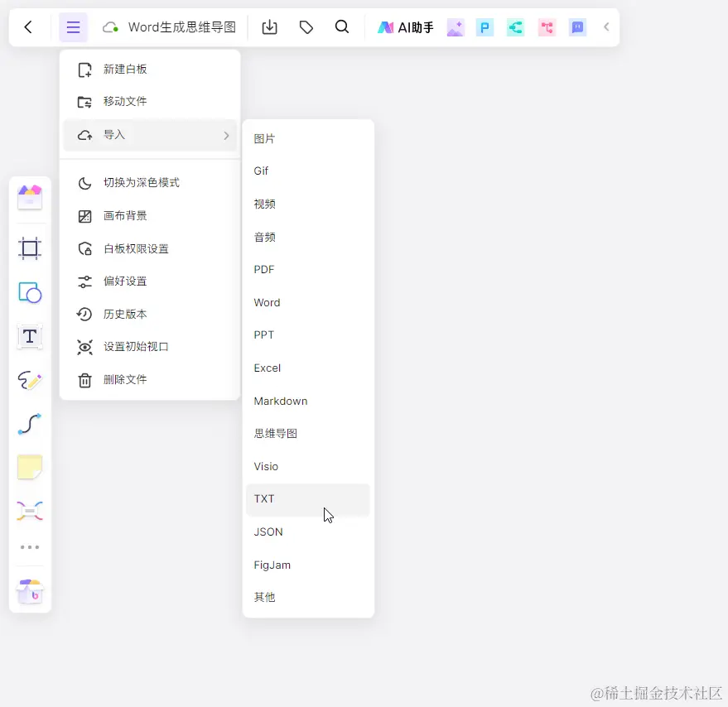This screenshot has width=728, height=707.
Task: Select the frame container tool
Action: click(30, 248)
